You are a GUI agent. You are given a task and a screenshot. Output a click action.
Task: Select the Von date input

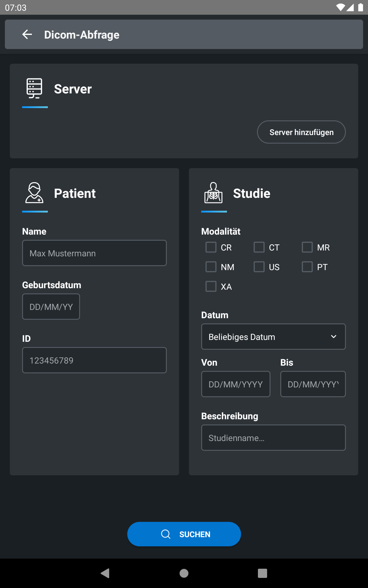pos(236,384)
